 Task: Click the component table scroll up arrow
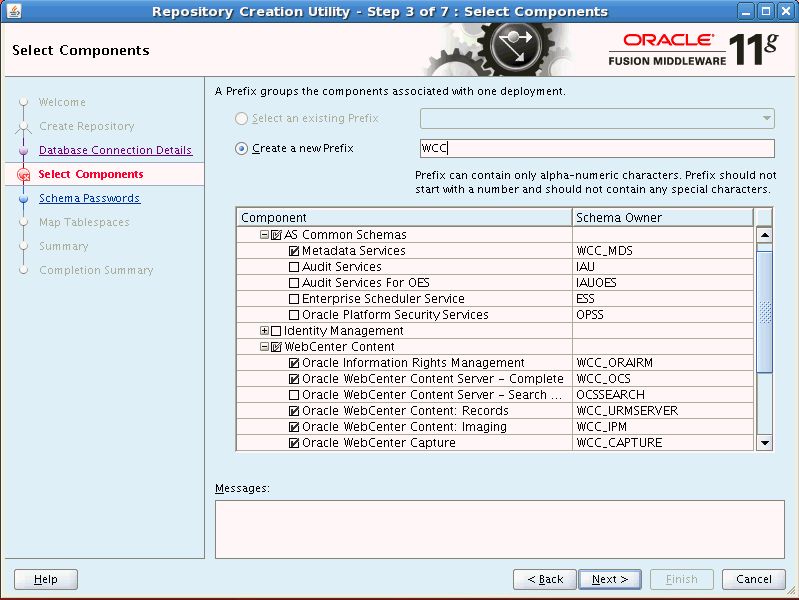[764, 235]
